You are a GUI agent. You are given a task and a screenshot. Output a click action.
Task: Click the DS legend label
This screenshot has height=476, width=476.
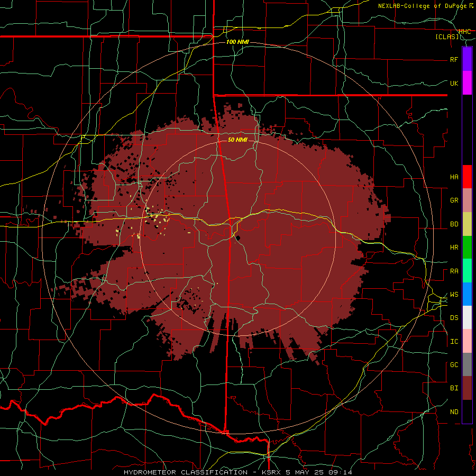[454, 318]
